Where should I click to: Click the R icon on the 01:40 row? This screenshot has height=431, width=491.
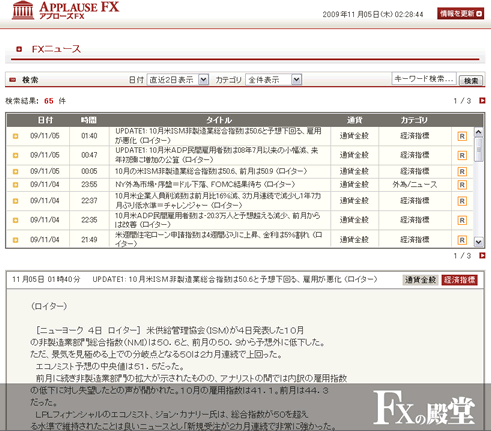(x=462, y=136)
